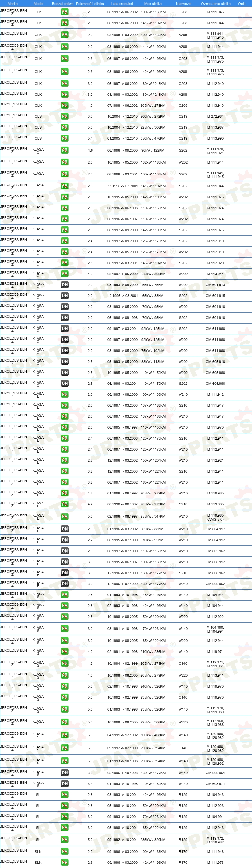Click petrol icon in Klasa S M 112.922 row
This screenshot has width=252, height=868.
pyautogui.click(x=64, y=617)
